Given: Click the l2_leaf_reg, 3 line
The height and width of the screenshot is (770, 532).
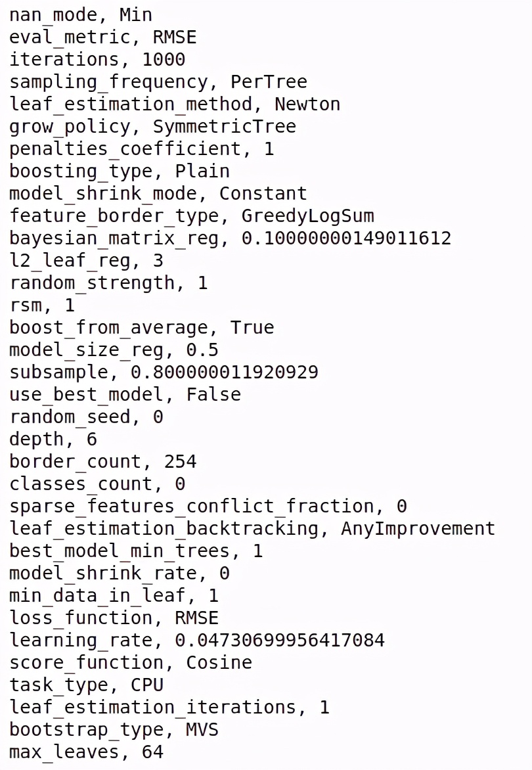Looking at the screenshot, I should pyautogui.click(x=86, y=260).
